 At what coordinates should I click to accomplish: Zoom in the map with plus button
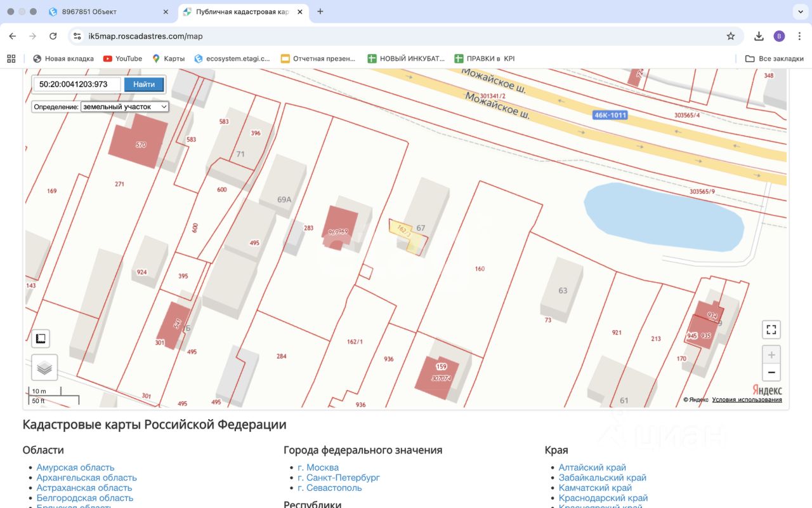(771, 355)
